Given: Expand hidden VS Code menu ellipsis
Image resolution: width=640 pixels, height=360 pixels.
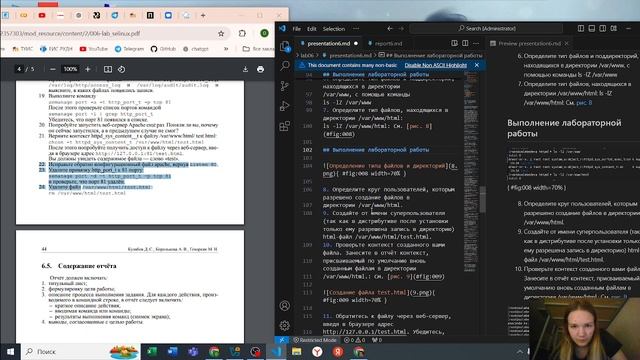Looking at the screenshot, I should [x=356, y=29].
